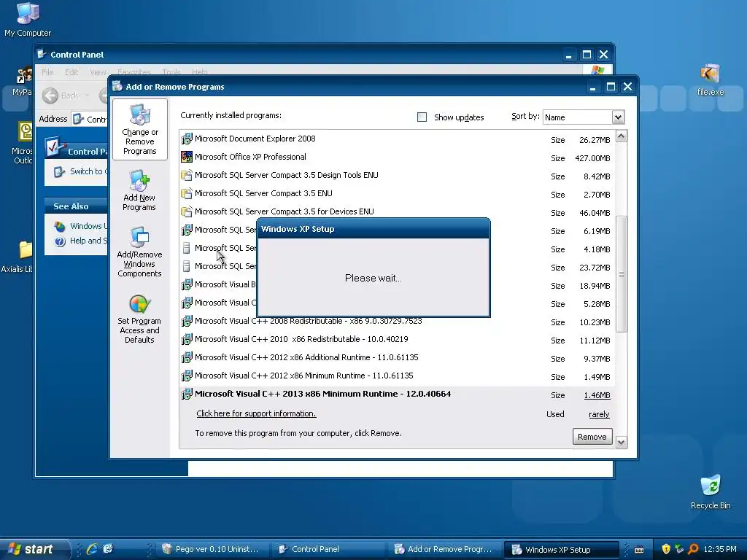Click the program list scroll up arrow
Viewport: 747px width, 560px height.
(x=622, y=136)
